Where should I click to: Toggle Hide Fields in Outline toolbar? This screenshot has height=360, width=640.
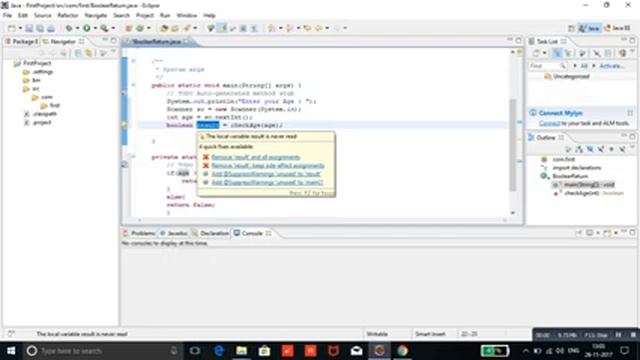click(590, 149)
